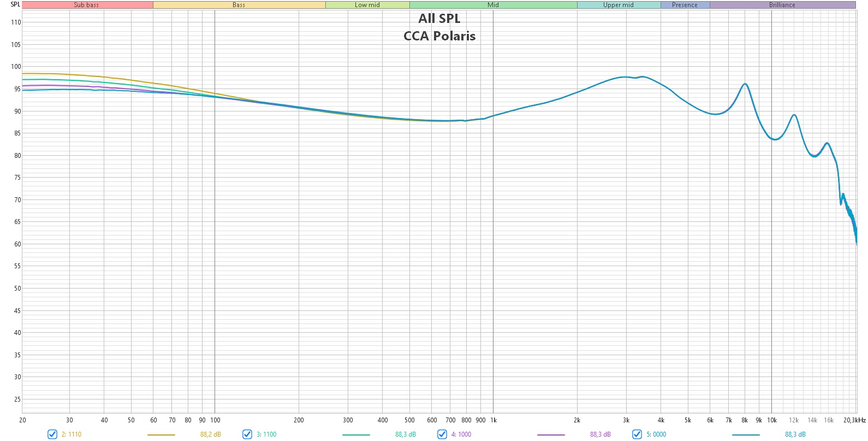Screen dimensions: 868x441
Task: Click the '88,3 dB' value for trace 1000
Action: [600, 434]
